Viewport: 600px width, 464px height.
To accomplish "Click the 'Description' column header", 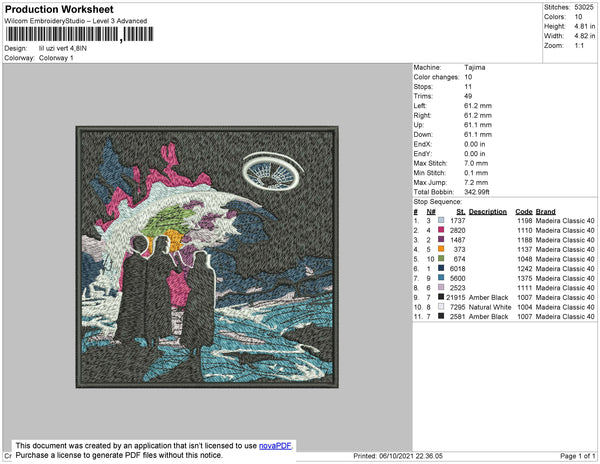I will click(x=488, y=212).
